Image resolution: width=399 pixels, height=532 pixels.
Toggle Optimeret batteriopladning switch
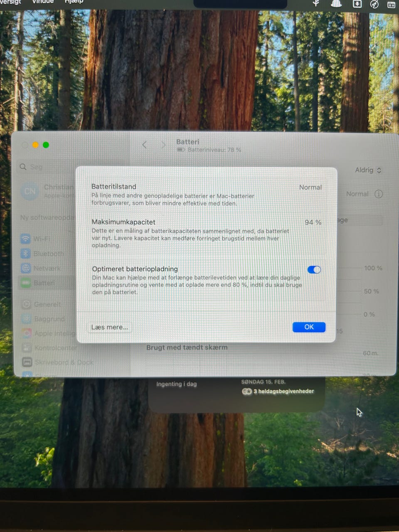point(314,270)
